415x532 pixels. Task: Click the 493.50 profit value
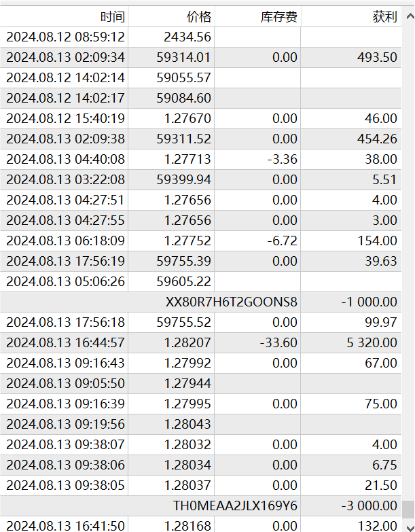(377, 58)
